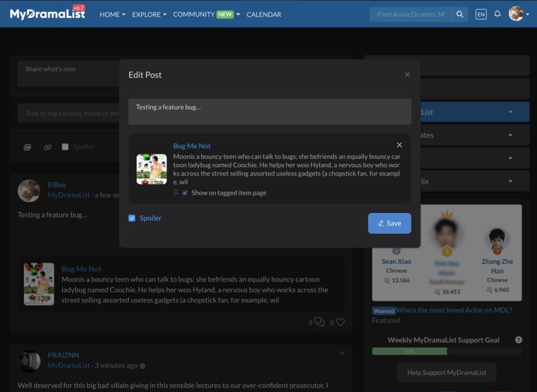Close the Edit Post dialog

407,75
